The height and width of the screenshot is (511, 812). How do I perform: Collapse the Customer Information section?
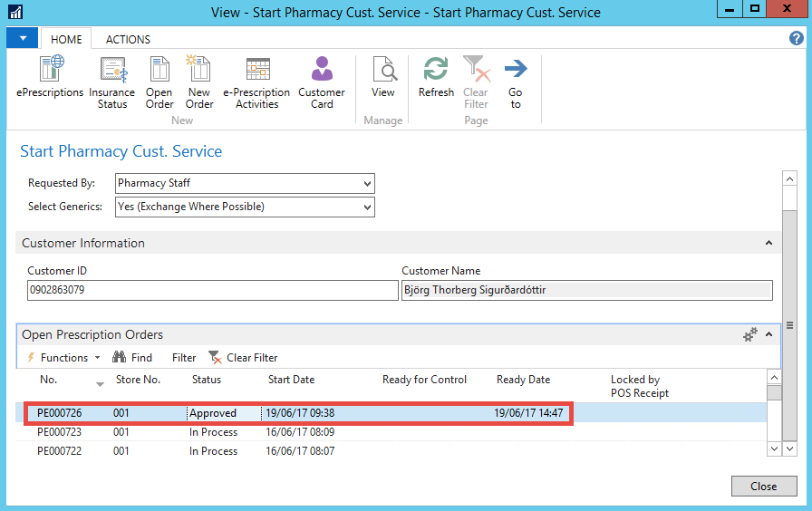click(769, 243)
